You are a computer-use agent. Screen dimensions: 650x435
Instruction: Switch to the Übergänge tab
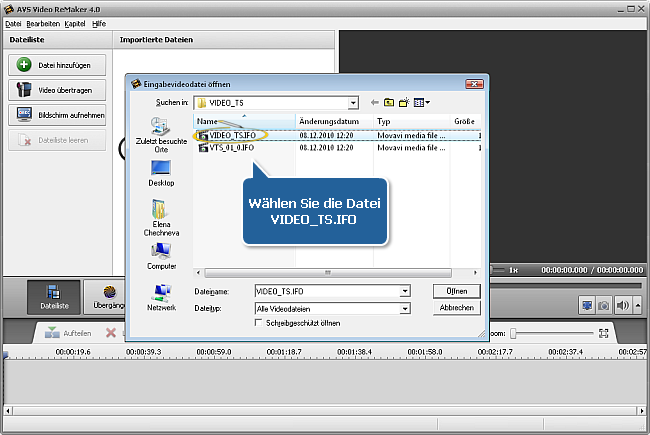[105, 297]
